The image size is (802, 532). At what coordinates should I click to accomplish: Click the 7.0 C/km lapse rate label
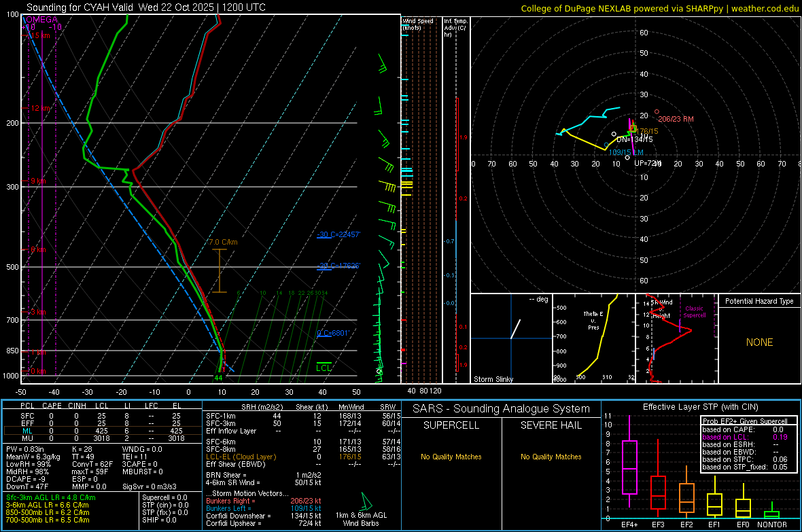(x=223, y=242)
